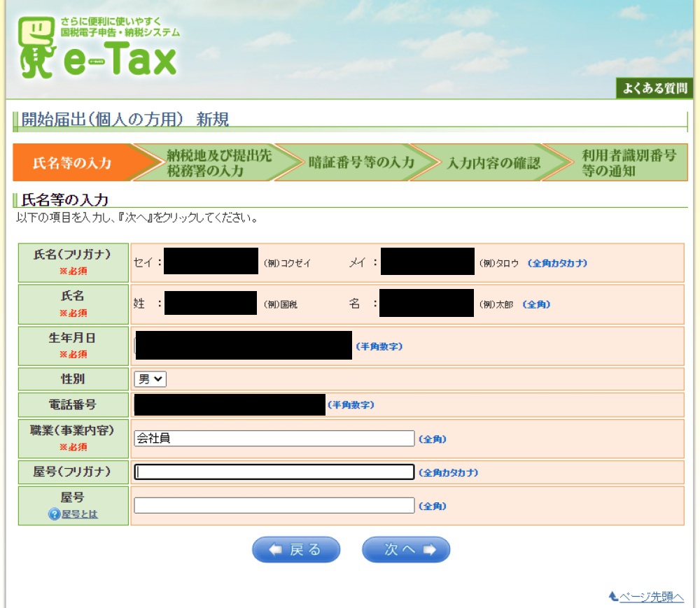This screenshot has height=608, width=700.
Task: Click the (全角カタカナ) hint in 氏名(フリガナ) row
Action: pyautogui.click(x=557, y=263)
